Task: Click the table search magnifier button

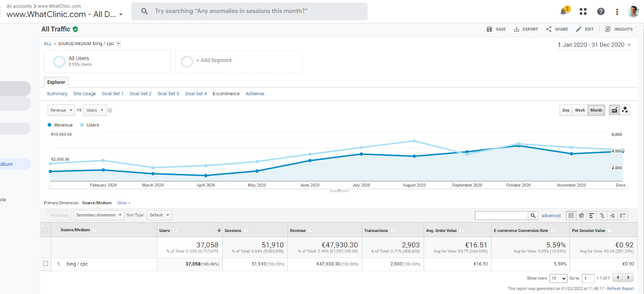Action: click(x=533, y=216)
